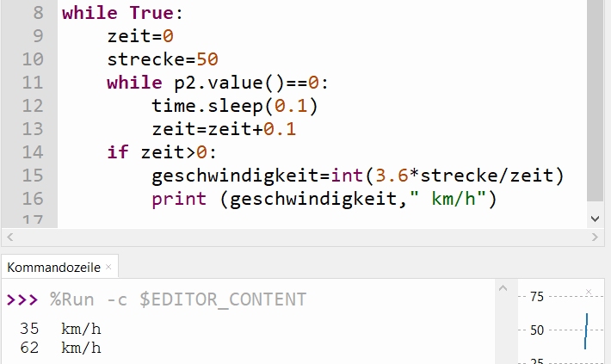
Task: Click the editor's vertical scrollbar thumb
Action: pyautogui.click(x=596, y=103)
